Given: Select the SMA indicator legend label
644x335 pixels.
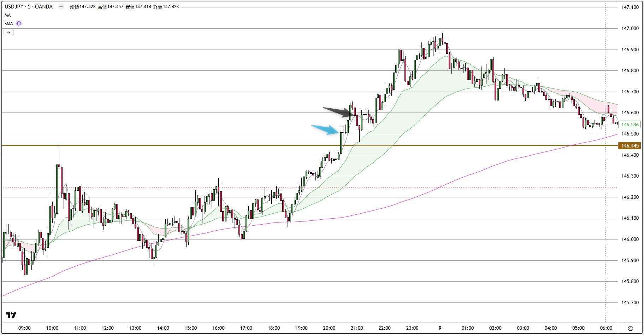Looking at the screenshot, I should click(9, 24).
